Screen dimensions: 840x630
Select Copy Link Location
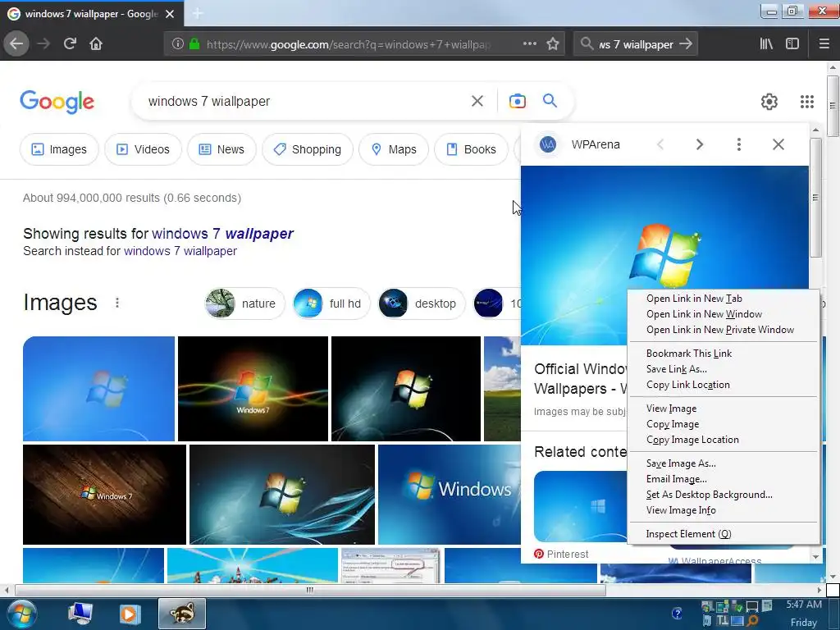724,385
